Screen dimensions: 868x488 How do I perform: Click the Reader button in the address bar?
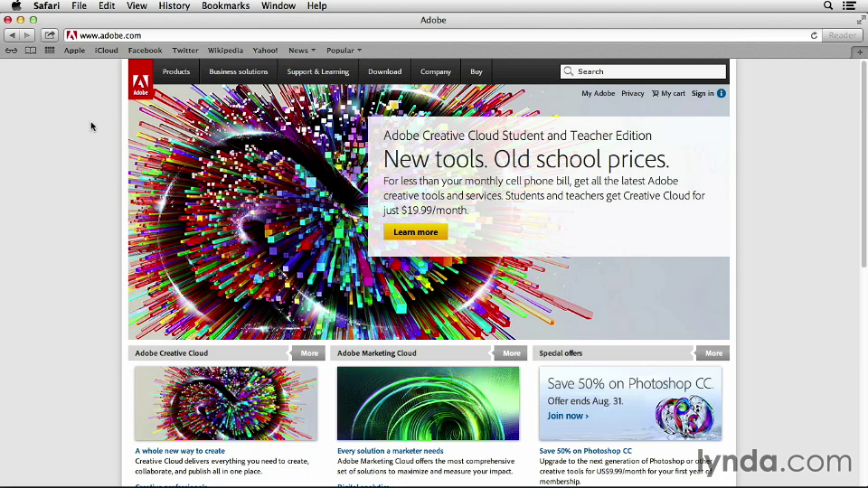[842, 35]
